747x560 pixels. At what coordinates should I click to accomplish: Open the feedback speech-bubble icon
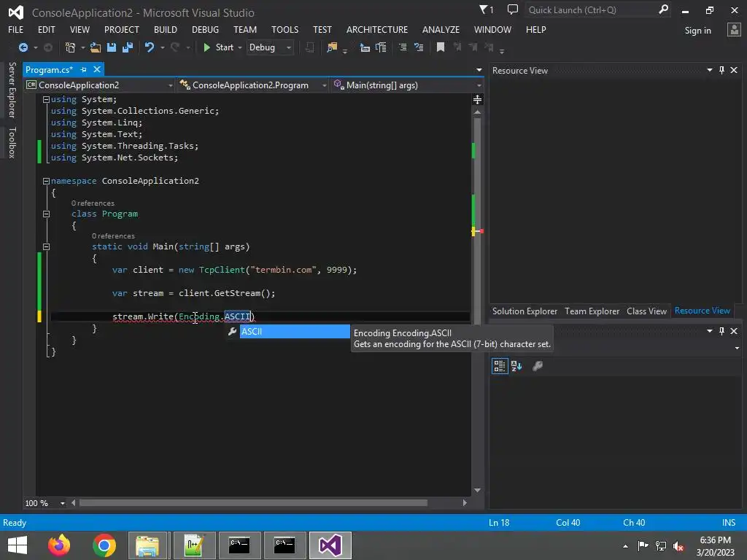point(513,9)
